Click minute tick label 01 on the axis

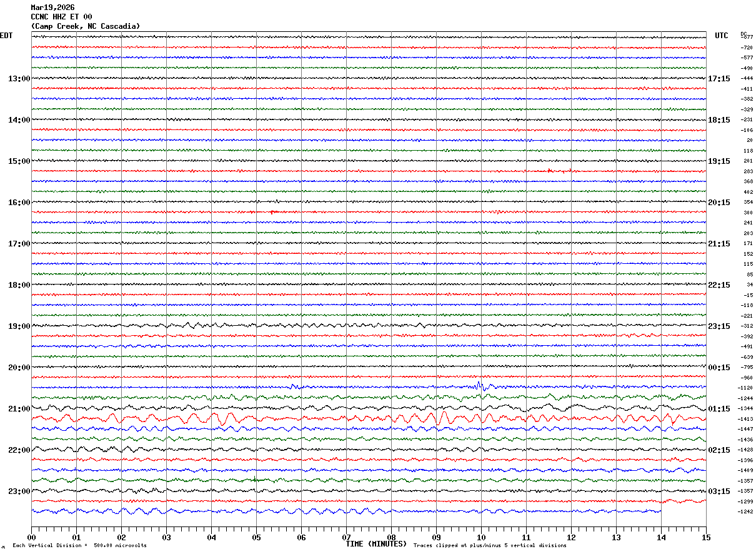76,537
